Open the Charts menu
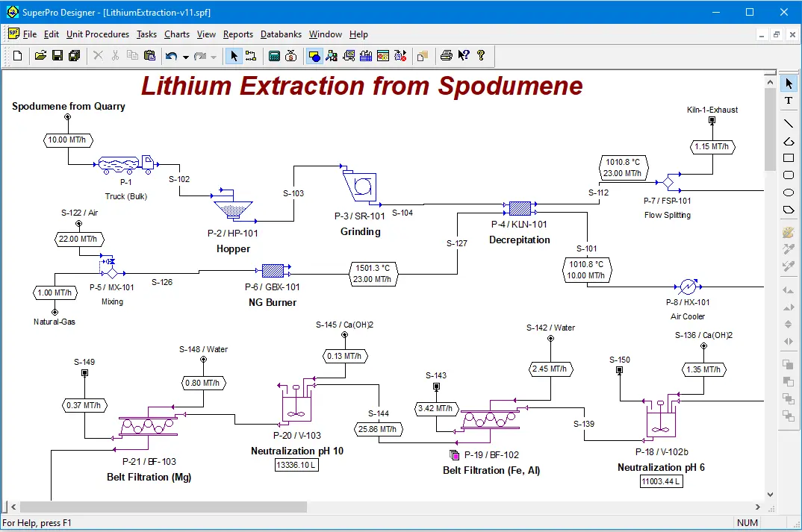Image resolution: width=802 pixels, height=532 pixels. point(177,34)
